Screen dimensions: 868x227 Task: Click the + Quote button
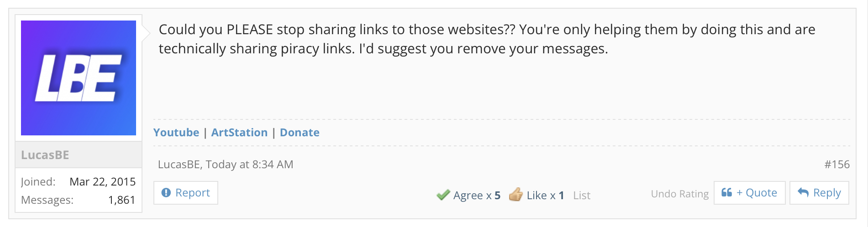750,193
